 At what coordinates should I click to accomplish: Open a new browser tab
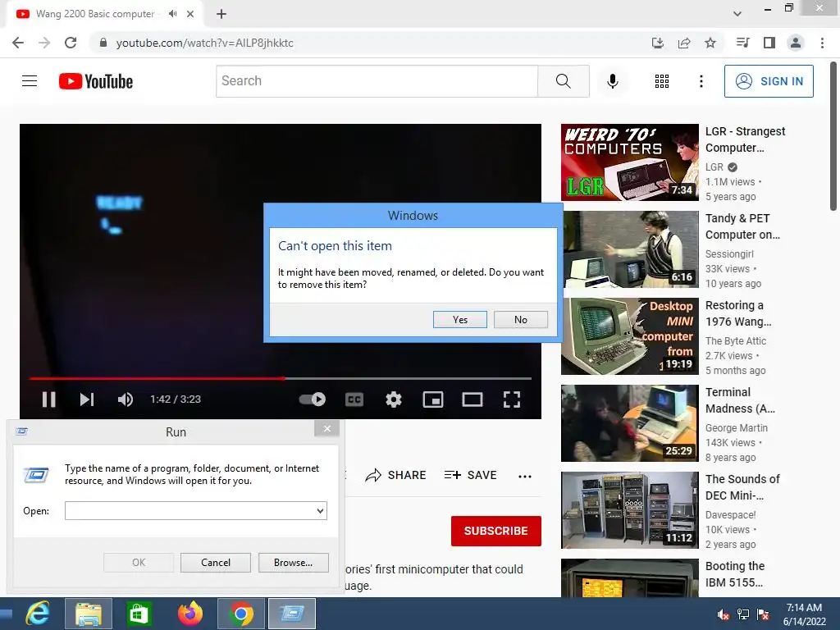[x=221, y=14]
